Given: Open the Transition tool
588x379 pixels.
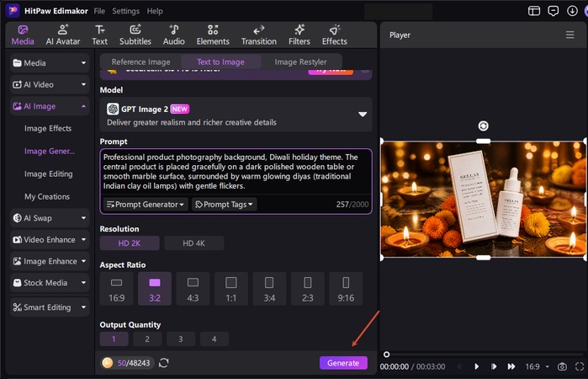Looking at the screenshot, I should (x=259, y=35).
